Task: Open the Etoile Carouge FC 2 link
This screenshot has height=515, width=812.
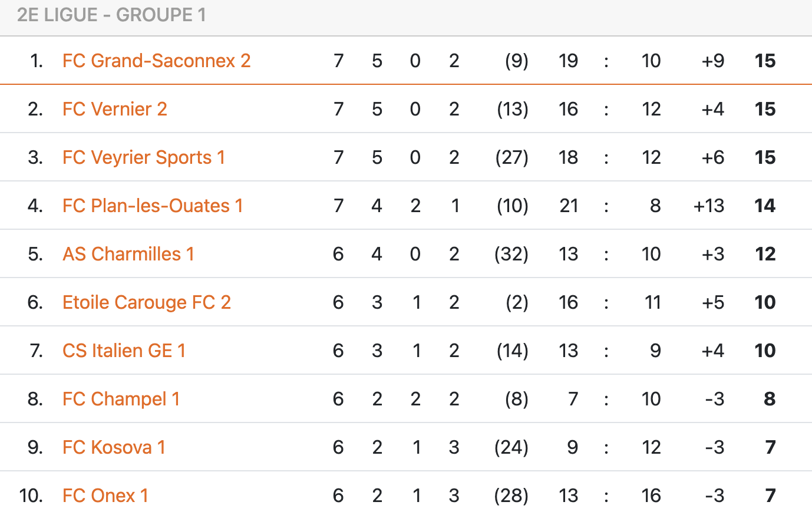Action: pyautogui.click(x=147, y=302)
